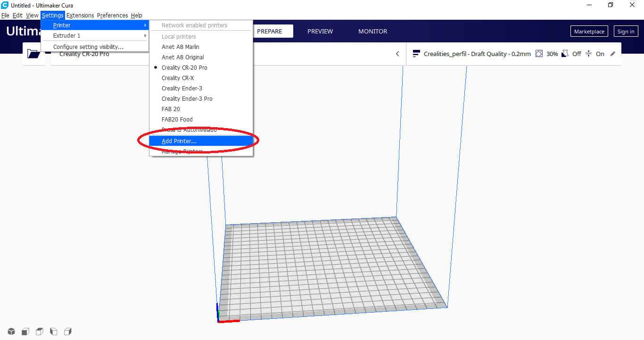The width and height of the screenshot is (644, 340).
Task: Click the Sign in button
Action: pos(626,32)
